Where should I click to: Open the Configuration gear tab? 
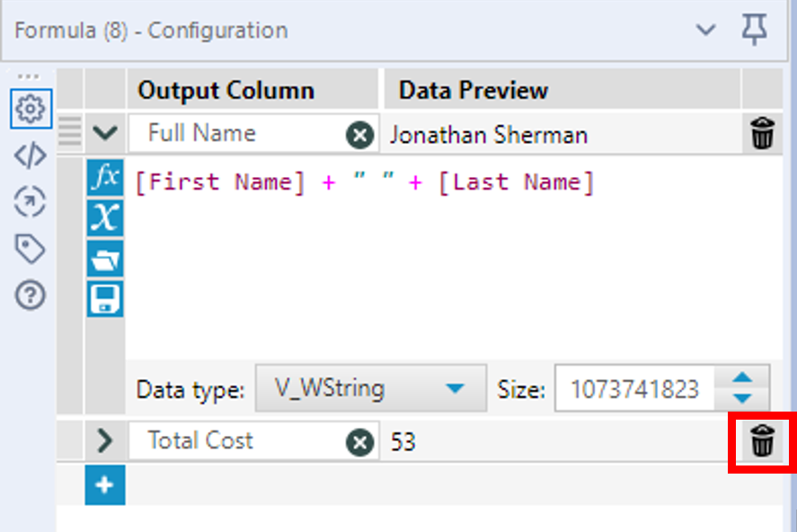(31, 108)
